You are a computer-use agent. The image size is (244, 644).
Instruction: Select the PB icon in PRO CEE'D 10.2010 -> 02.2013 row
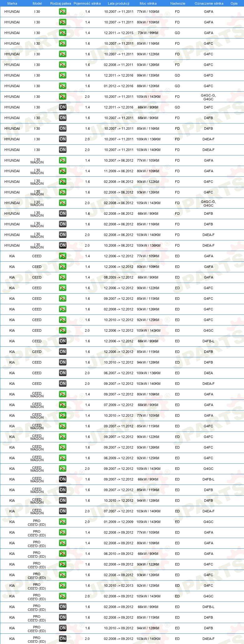coord(62,586)
